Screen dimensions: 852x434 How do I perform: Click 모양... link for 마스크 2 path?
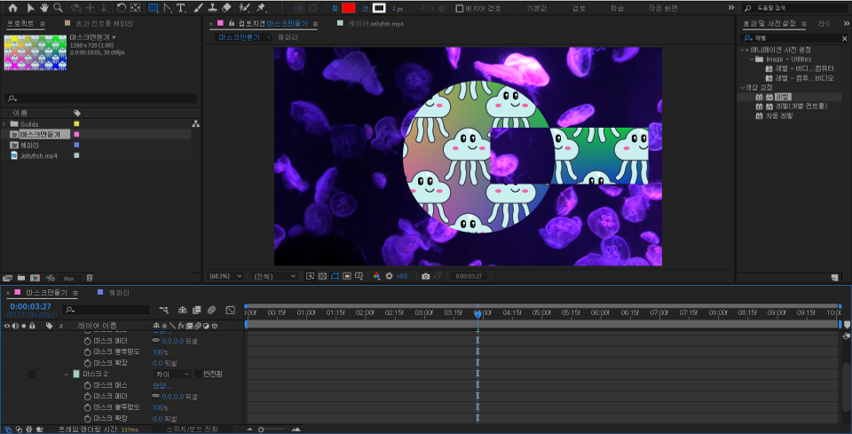pyautogui.click(x=162, y=385)
